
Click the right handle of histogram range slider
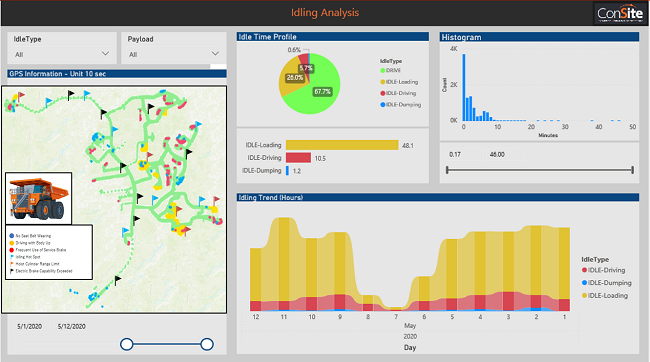click(x=633, y=170)
